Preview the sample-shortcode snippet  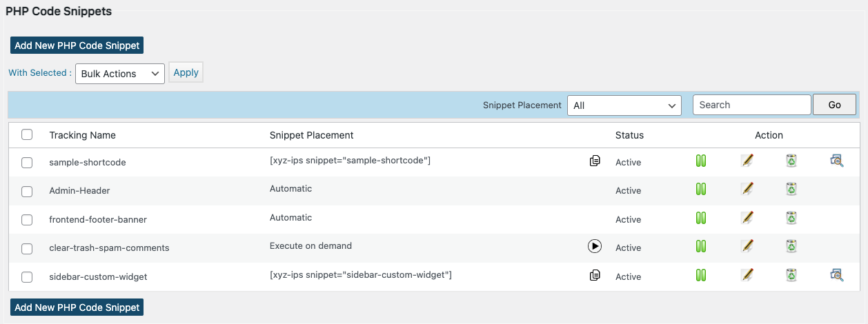tap(836, 161)
